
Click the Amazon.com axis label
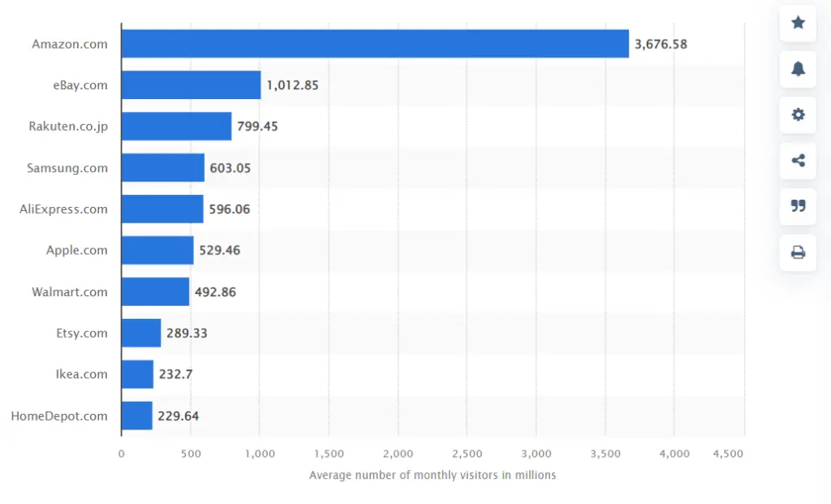point(70,45)
